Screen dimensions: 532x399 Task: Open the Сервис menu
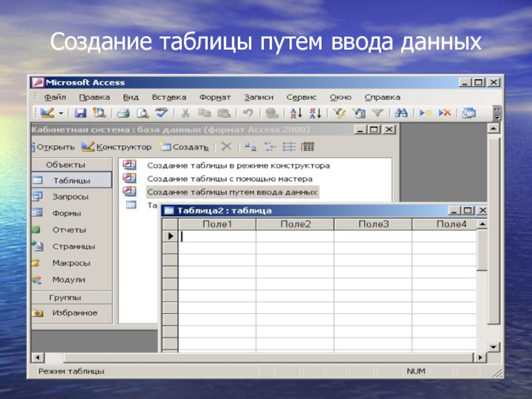pos(301,97)
